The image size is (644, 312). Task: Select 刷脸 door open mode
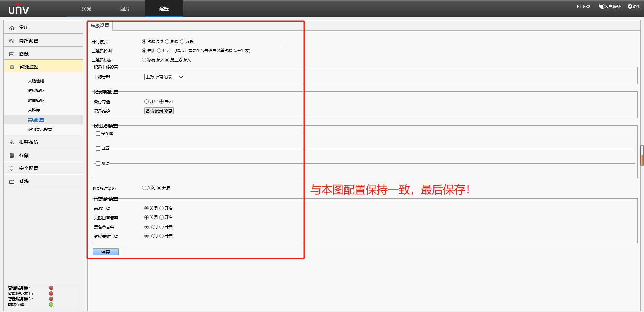[167, 42]
